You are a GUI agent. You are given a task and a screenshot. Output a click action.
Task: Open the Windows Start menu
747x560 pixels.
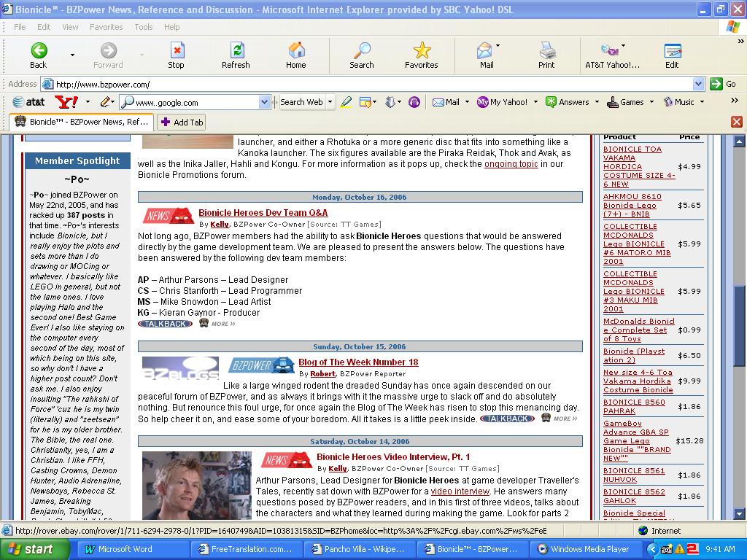35,549
